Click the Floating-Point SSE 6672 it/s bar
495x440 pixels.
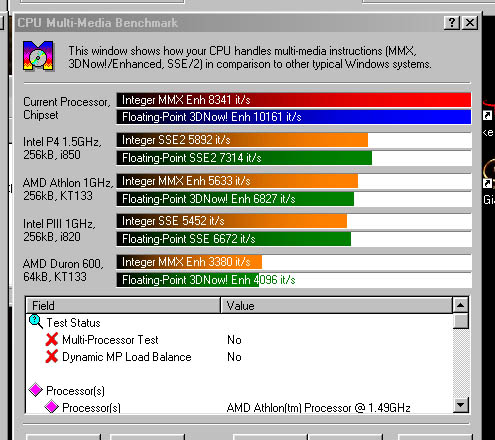pos(234,239)
